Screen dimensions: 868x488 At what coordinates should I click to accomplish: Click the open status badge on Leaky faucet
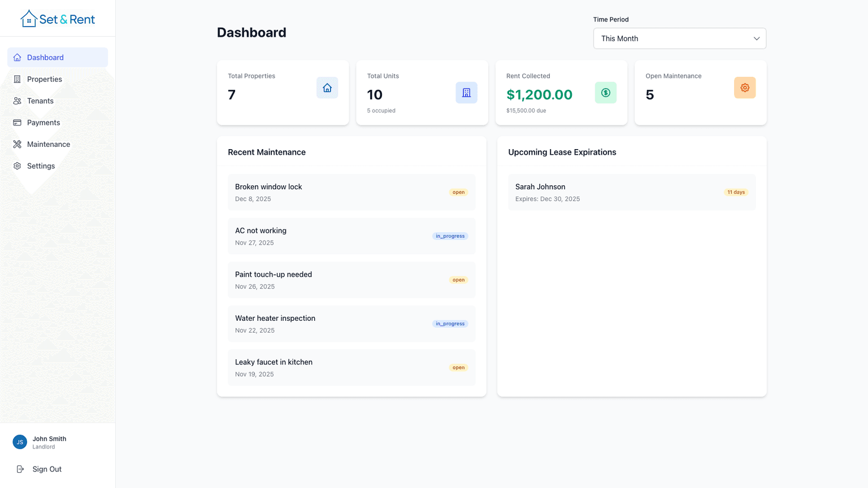click(458, 367)
